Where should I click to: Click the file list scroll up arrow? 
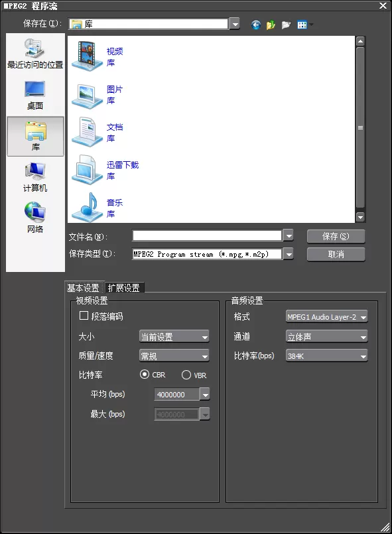(360, 41)
